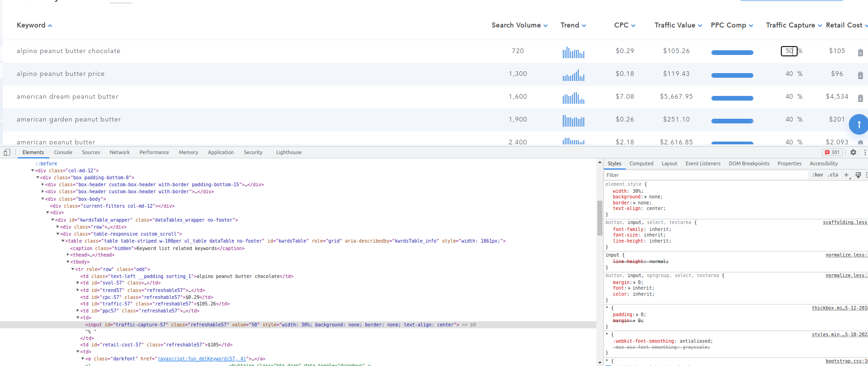Expand the background shorthand in element.style
868x366 pixels.
tap(645, 197)
